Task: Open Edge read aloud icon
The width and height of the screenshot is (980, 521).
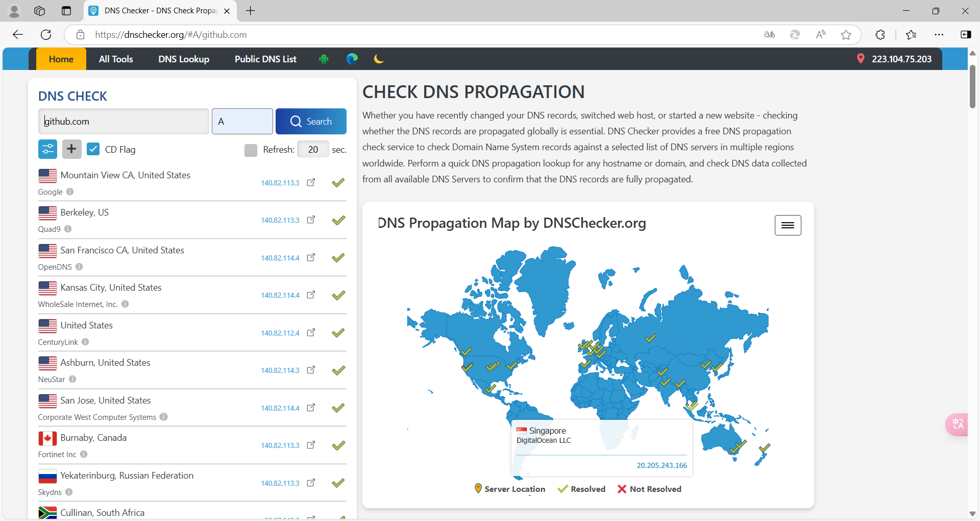Action: pos(820,35)
